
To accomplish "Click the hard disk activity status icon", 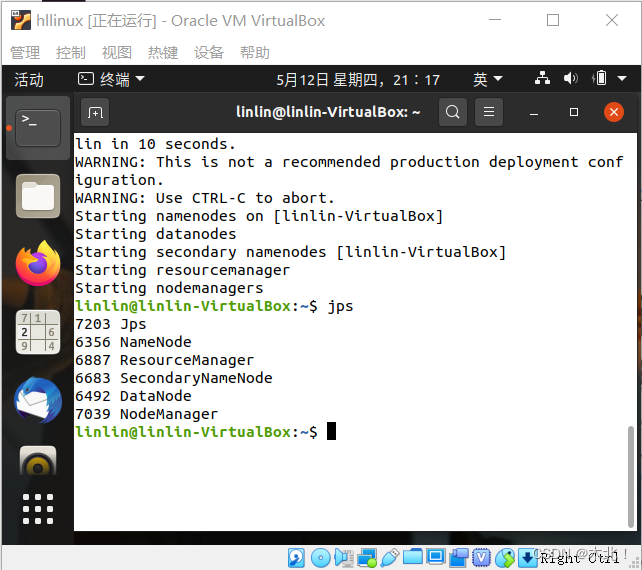I will point(296,558).
